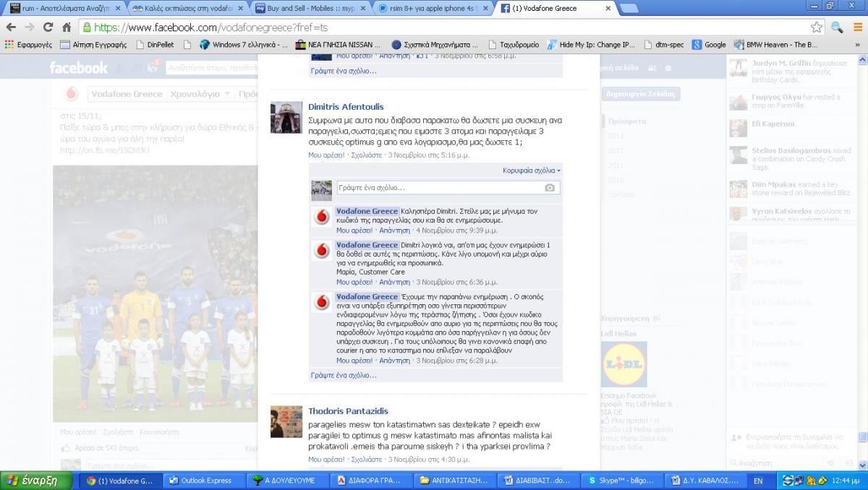Click the page vertical scrollbar
Image resolution: width=868 pixels, height=490 pixels.
[x=862, y=436]
